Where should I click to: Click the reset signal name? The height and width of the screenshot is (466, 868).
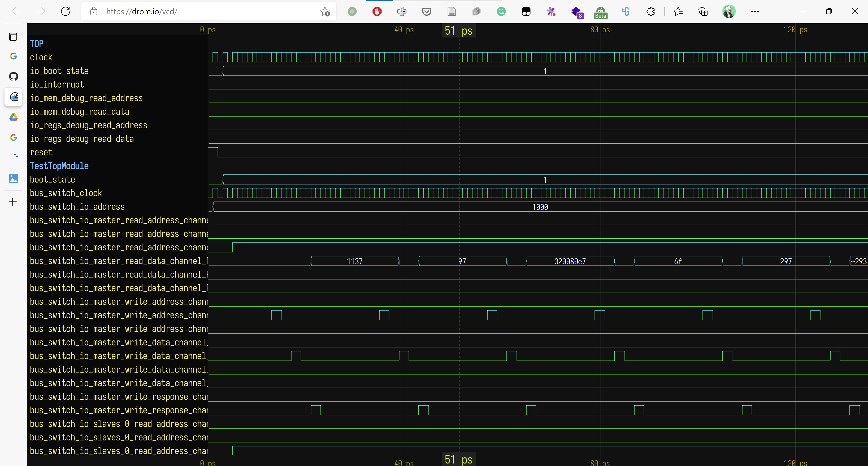pyautogui.click(x=41, y=152)
